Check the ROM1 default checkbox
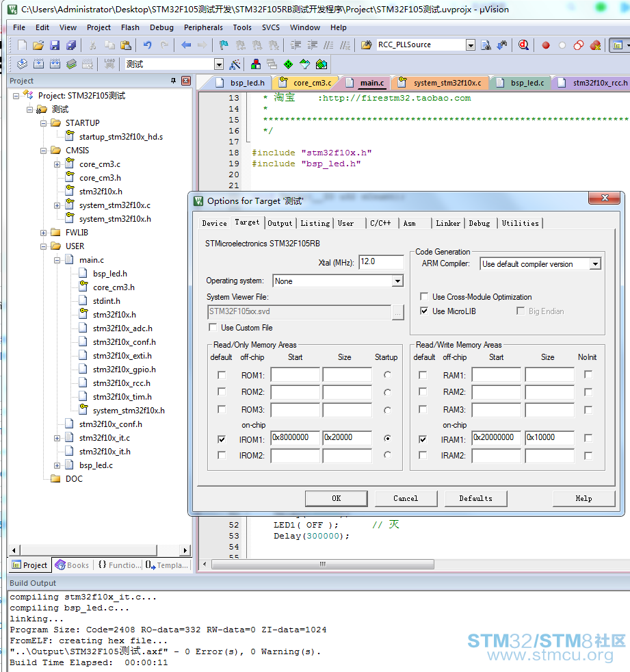Image resolution: width=630 pixels, height=672 pixels. pyautogui.click(x=222, y=375)
